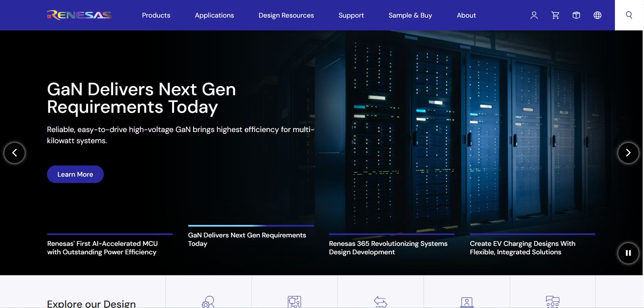The height and width of the screenshot is (308, 644).
Task: Click the Renesas logo
Action: coord(79,15)
